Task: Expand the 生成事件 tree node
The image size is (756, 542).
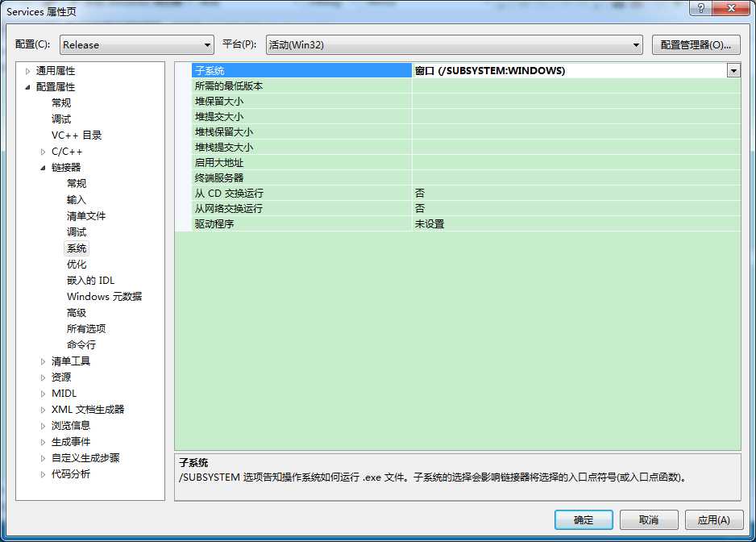Action: click(44, 442)
